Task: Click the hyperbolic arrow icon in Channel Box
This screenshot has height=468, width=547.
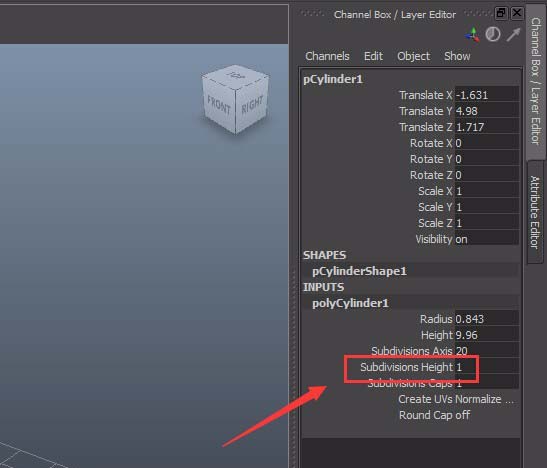Action: tap(513, 35)
